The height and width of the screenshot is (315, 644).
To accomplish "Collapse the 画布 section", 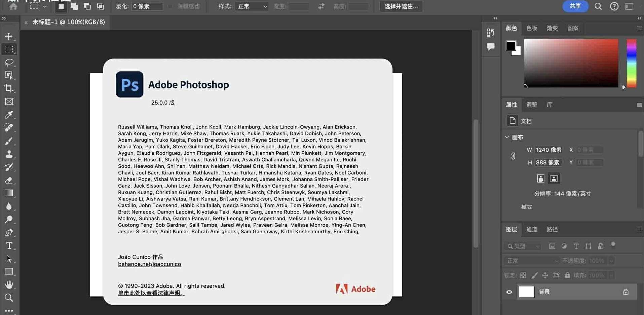I will pyautogui.click(x=507, y=137).
